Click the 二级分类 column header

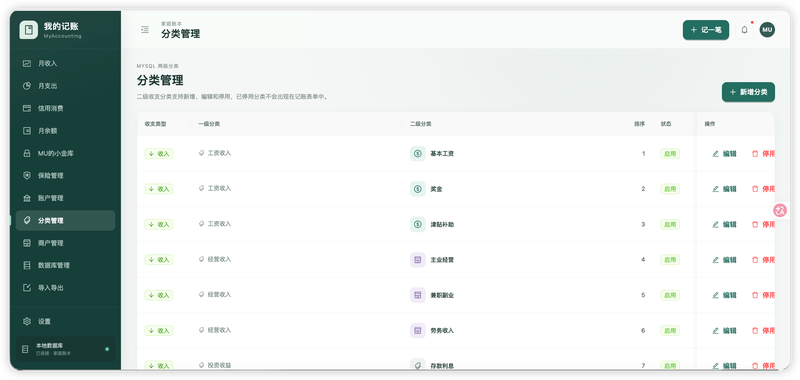click(x=421, y=124)
